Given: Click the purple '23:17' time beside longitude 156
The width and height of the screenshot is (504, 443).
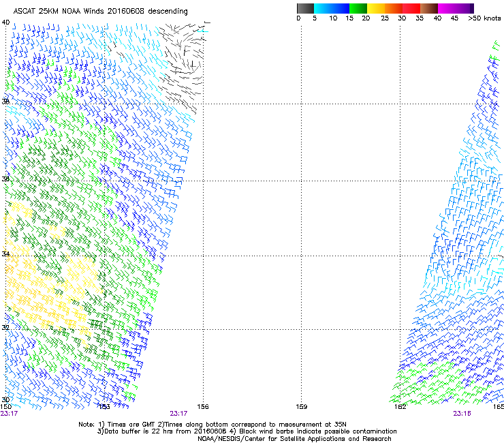Looking at the screenshot, I should (178, 414).
